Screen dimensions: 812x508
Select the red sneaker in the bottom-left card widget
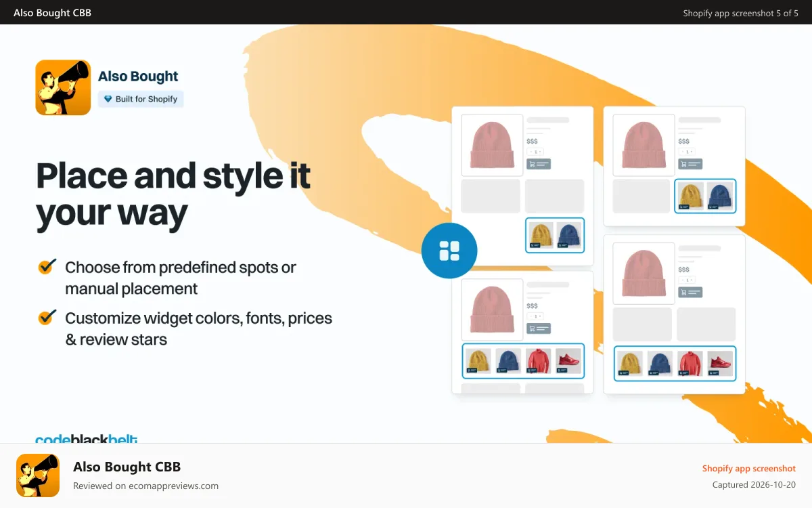[x=568, y=361]
